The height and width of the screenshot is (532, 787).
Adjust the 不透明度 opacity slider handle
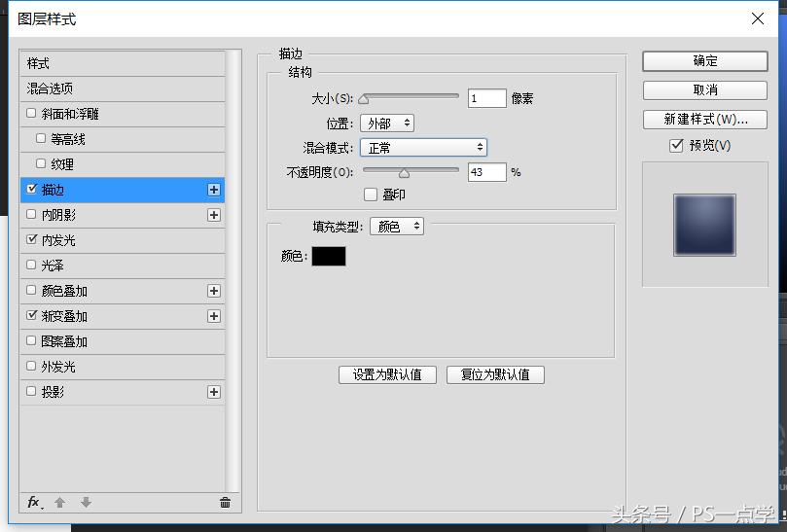coord(404,174)
